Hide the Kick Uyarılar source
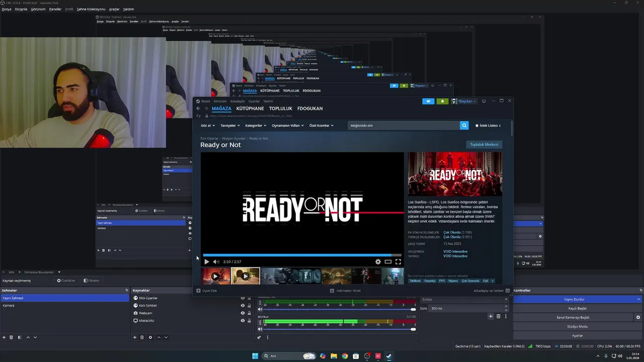644x362 pixels. tap(243, 298)
